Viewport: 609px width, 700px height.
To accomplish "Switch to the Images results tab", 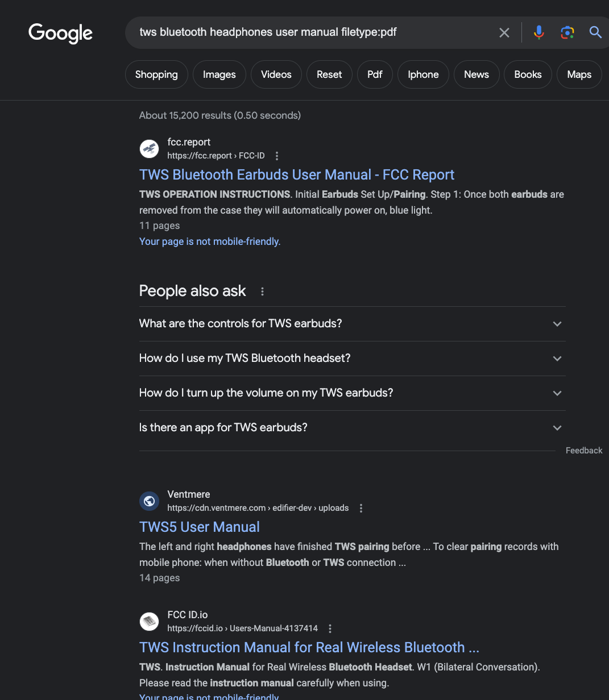I will [219, 74].
